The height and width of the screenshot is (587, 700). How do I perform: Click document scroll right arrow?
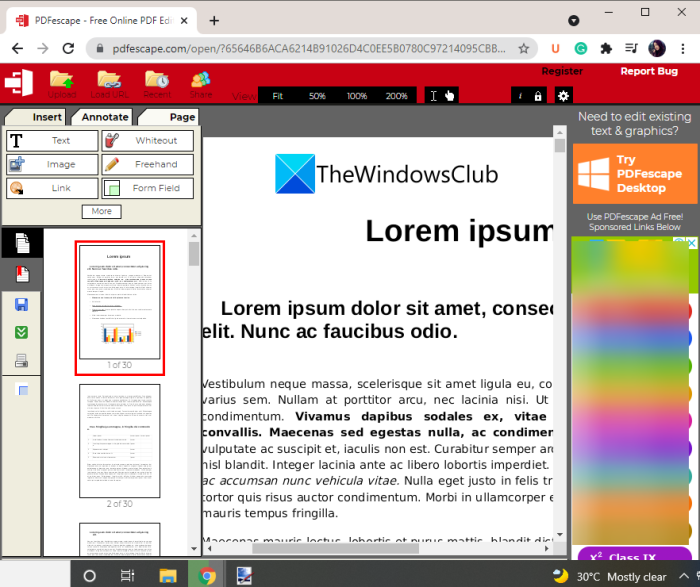point(547,549)
